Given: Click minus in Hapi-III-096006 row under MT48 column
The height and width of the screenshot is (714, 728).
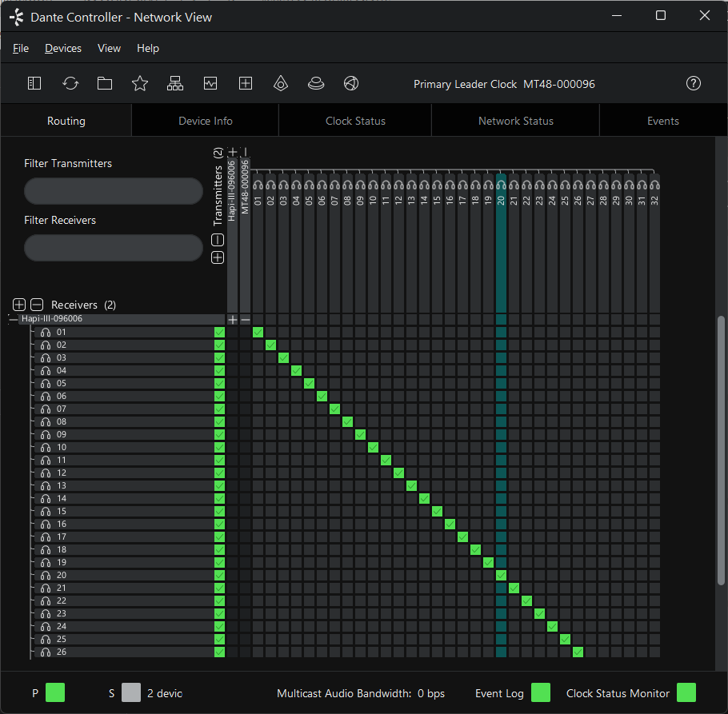Looking at the screenshot, I should (x=245, y=319).
